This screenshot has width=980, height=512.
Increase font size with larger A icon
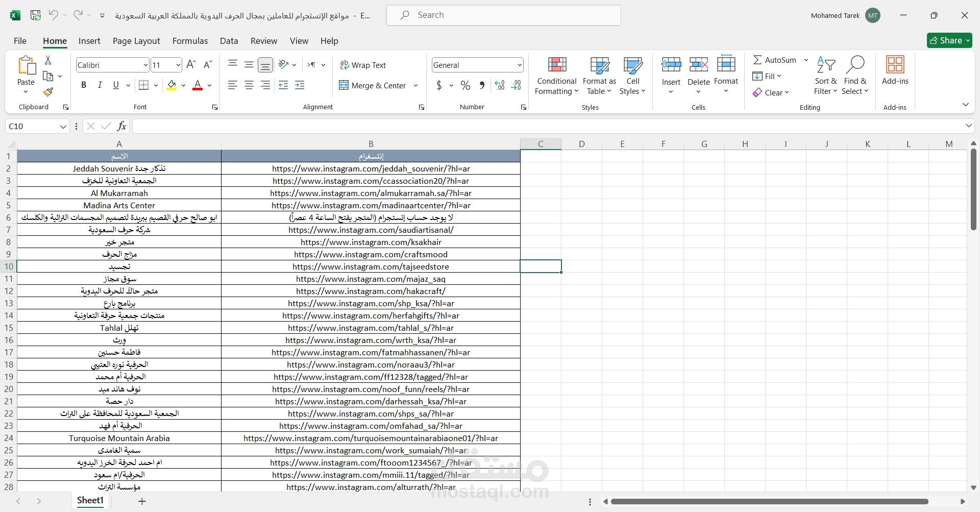coord(191,65)
